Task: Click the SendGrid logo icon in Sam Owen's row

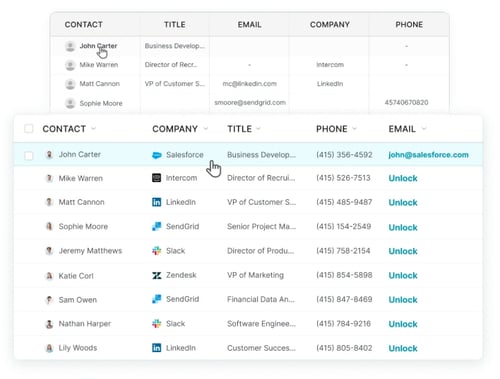Action: 156,299
